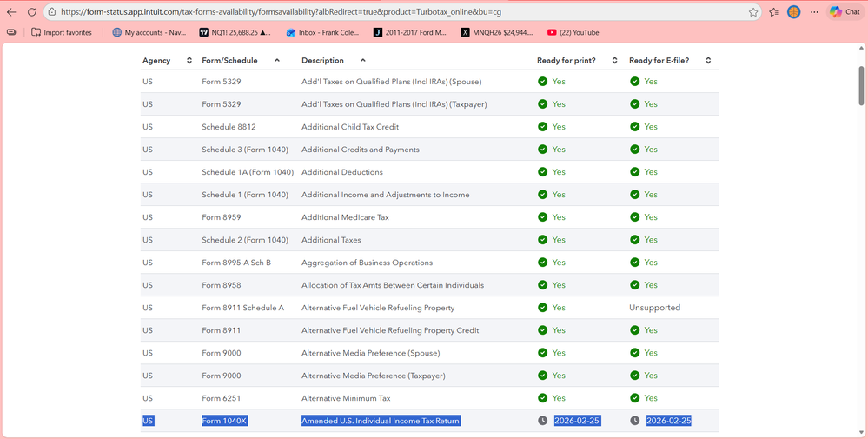The width and height of the screenshot is (868, 439).
Task: Click E-file checkmark for Additional Medicare Tax row
Action: tap(635, 217)
